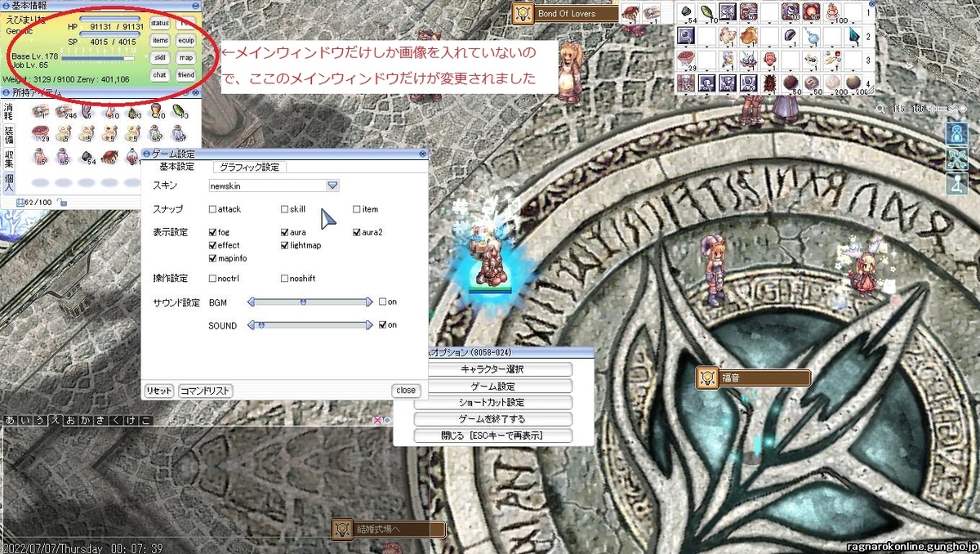
Task: Open the status button in basic info window
Action: coord(160,24)
